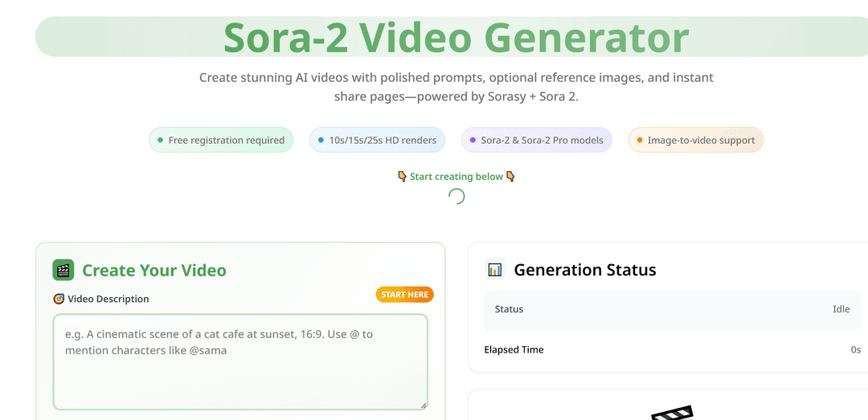Click the purple dot in Sora-2 models badge

point(473,141)
